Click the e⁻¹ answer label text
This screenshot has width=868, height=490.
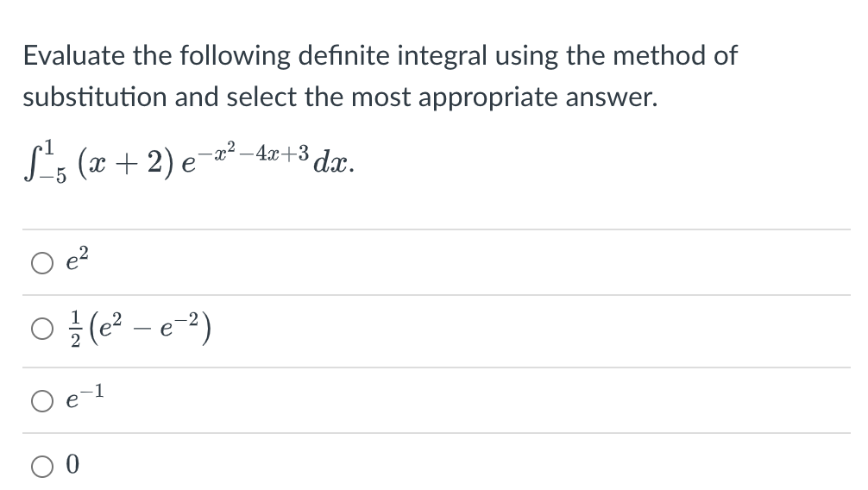(85, 397)
